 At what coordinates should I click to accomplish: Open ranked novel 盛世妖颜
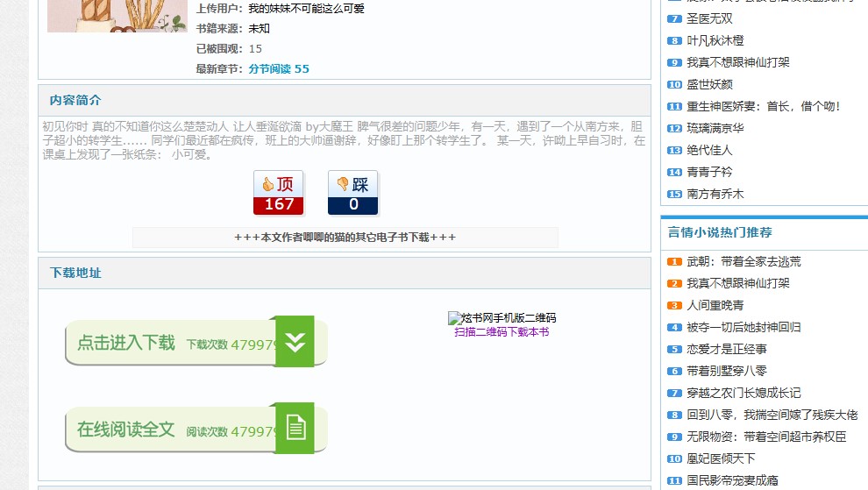(x=709, y=84)
